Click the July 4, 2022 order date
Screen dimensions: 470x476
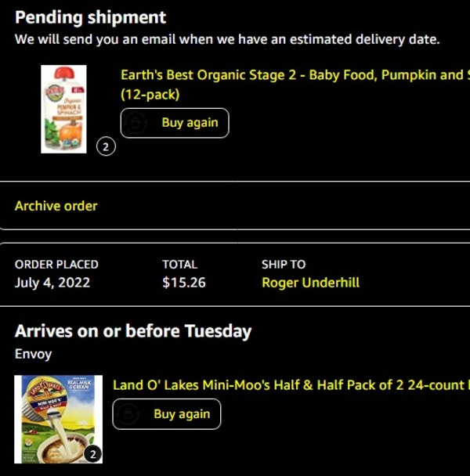click(x=52, y=283)
